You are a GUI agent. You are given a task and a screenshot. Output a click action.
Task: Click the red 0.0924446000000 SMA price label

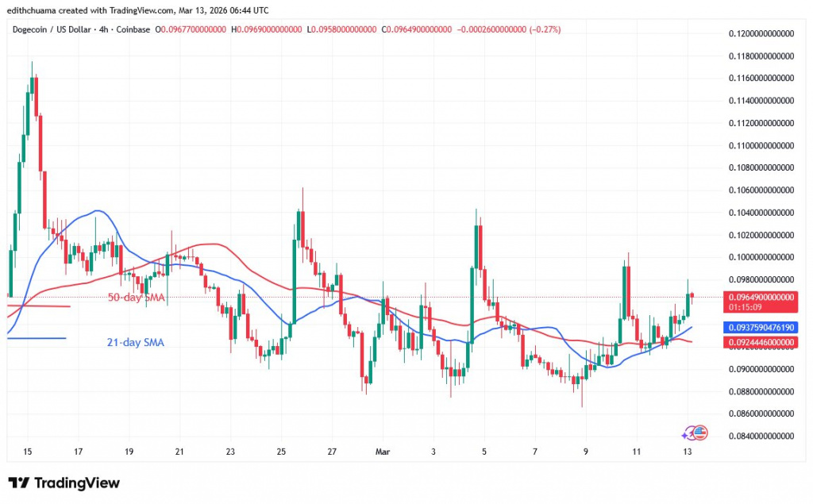(x=761, y=342)
